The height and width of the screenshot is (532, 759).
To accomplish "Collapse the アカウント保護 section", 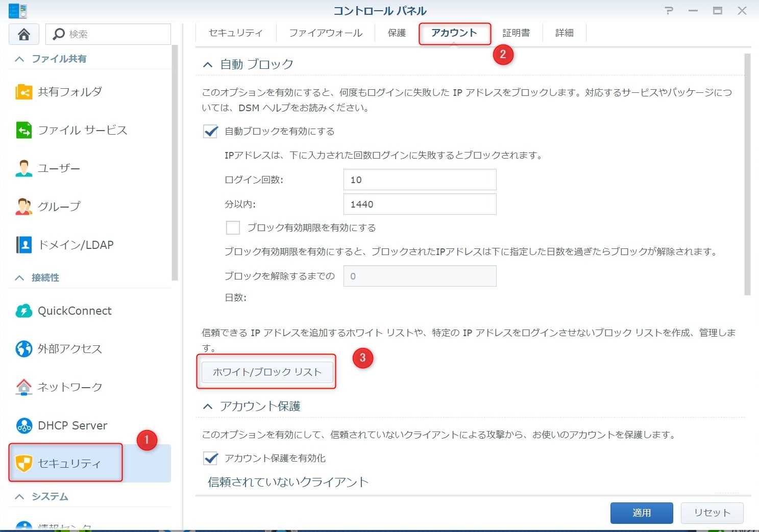I will click(208, 407).
